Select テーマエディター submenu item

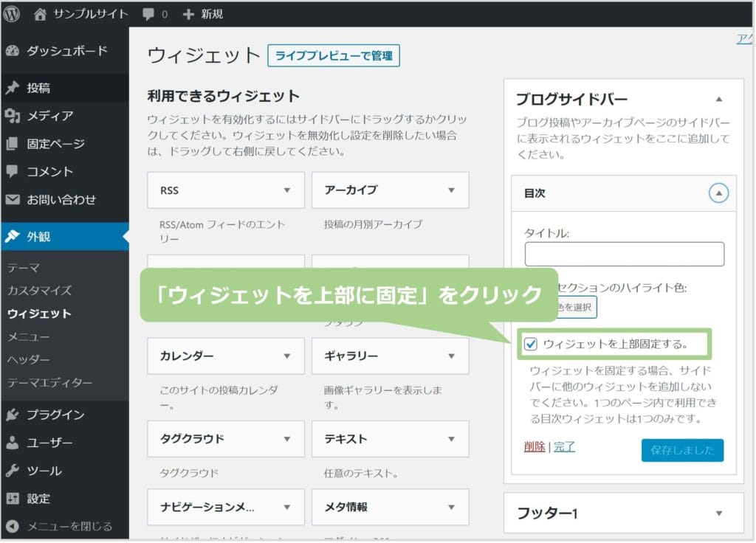point(49,383)
